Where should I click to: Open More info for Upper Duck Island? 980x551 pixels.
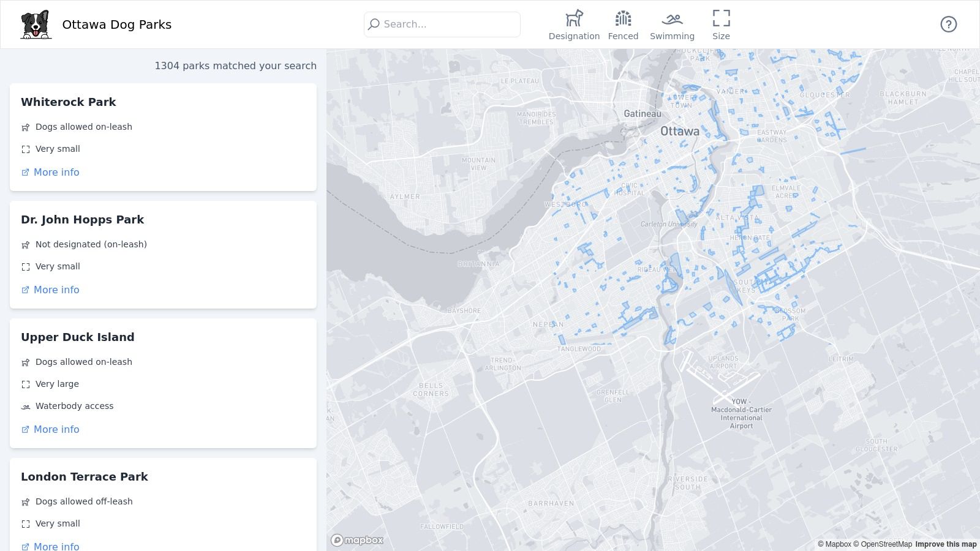click(x=56, y=430)
